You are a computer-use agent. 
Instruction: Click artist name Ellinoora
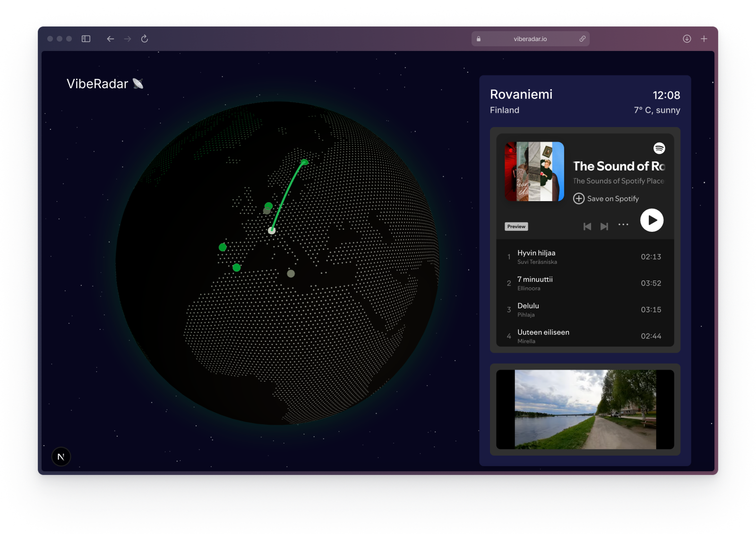529,288
